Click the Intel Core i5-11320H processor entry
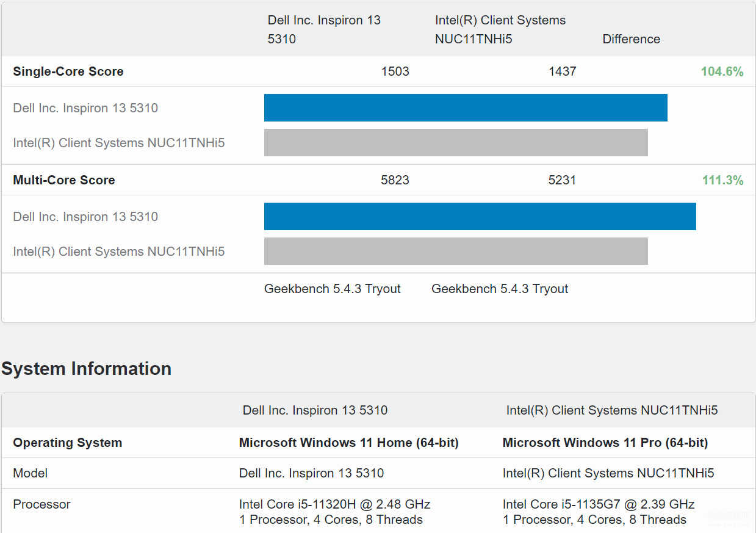 [x=334, y=504]
